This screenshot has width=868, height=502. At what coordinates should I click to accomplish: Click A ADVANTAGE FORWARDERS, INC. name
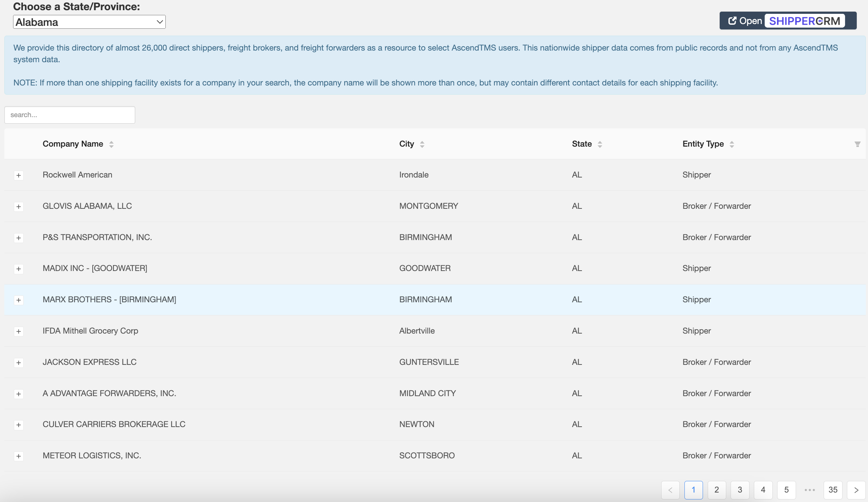(x=109, y=394)
